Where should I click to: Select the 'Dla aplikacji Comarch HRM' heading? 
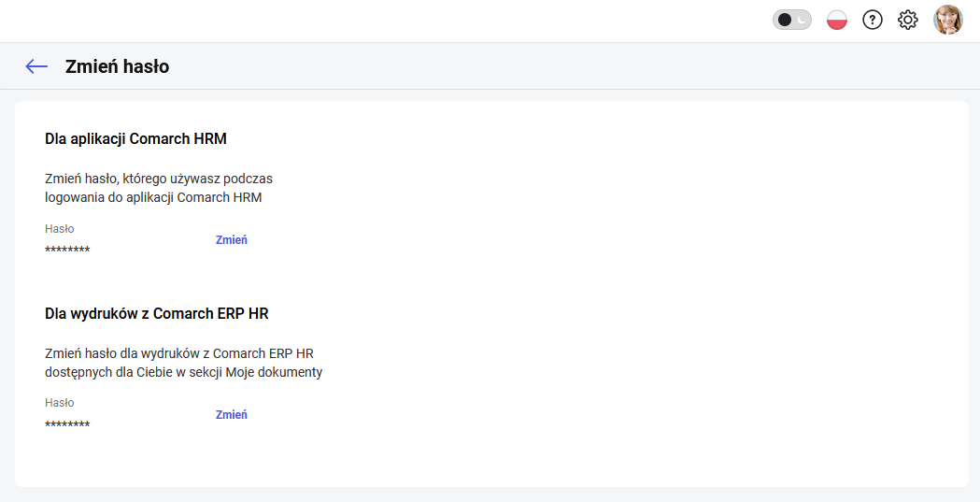tap(135, 138)
